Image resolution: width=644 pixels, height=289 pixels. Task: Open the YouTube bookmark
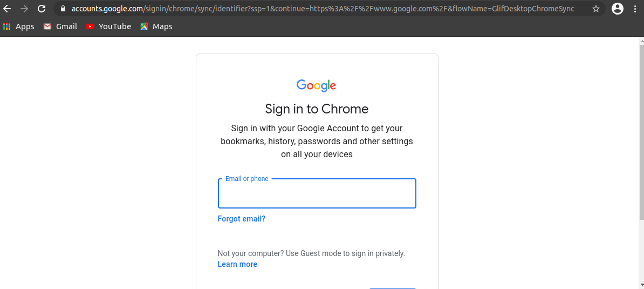[x=108, y=26]
